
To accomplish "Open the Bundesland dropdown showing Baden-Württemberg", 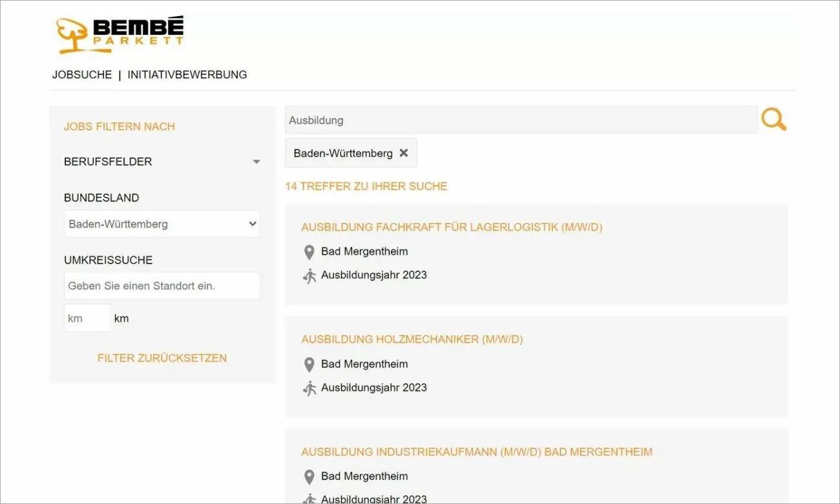I will pos(162,224).
